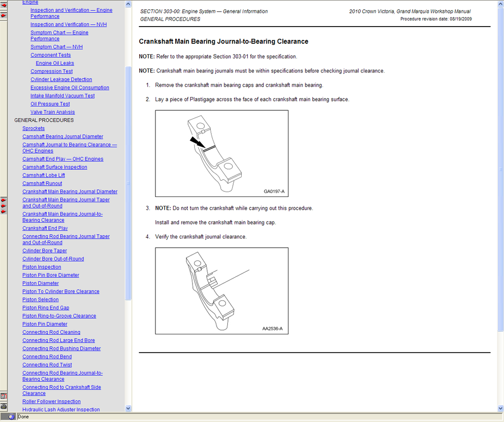The image size is (504, 422).
Task: Click the first arrow in the three-arrow group
Action: coord(3,200)
